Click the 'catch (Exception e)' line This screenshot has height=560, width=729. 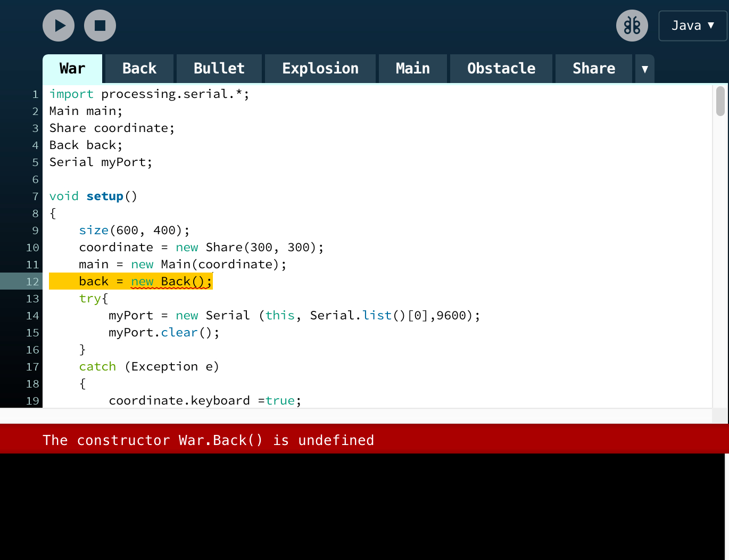(149, 367)
